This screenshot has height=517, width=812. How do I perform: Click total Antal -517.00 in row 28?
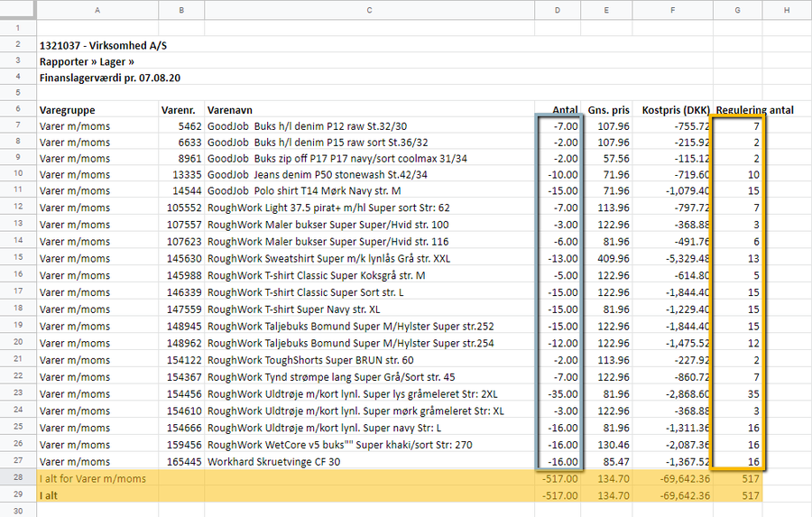click(559, 479)
